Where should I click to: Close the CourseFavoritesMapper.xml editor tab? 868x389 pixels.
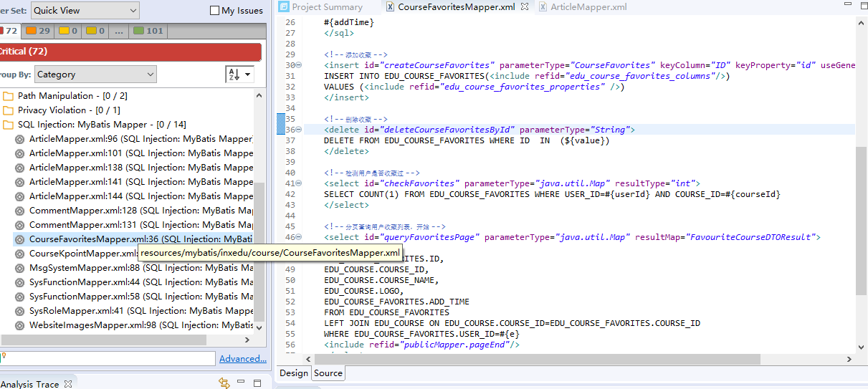[x=525, y=7]
